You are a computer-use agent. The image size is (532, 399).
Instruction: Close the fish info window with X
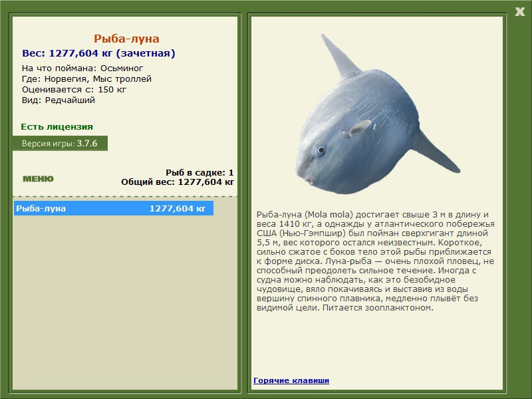519,12
